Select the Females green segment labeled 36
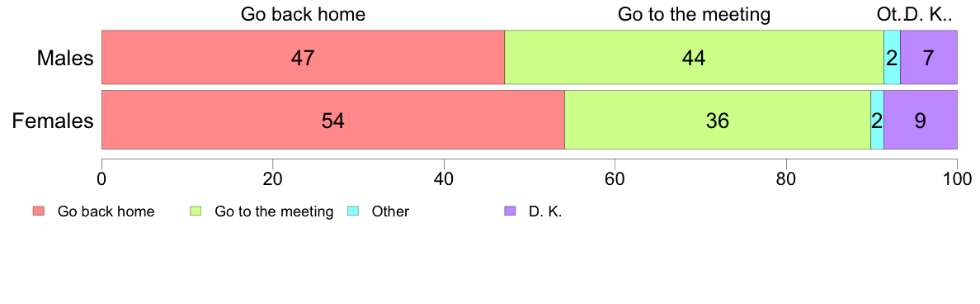The image size is (980, 304). pyautogui.click(x=718, y=120)
